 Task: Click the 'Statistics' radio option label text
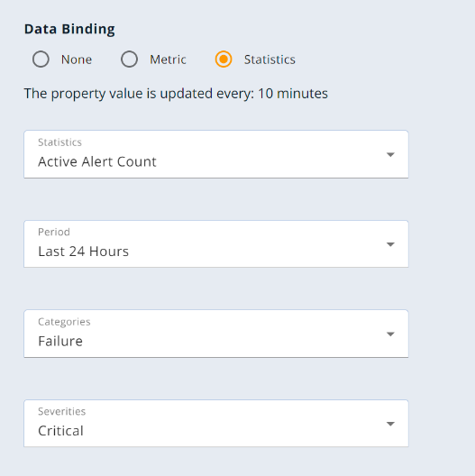pos(269,59)
